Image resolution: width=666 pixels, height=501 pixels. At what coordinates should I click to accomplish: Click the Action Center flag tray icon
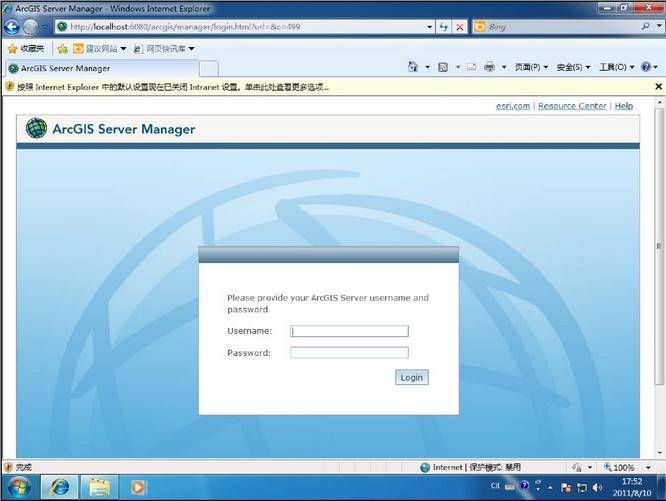566,488
